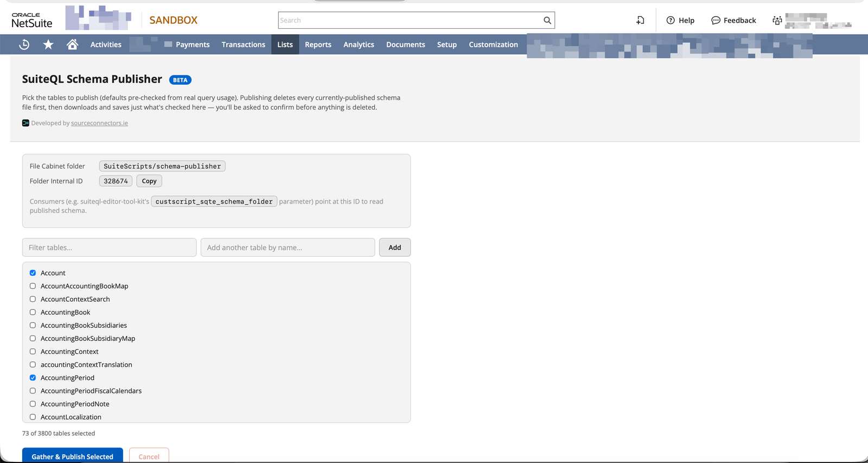Check the accountingContextTranslation checkbox
Viewport: 868px width, 463px height.
coord(33,365)
